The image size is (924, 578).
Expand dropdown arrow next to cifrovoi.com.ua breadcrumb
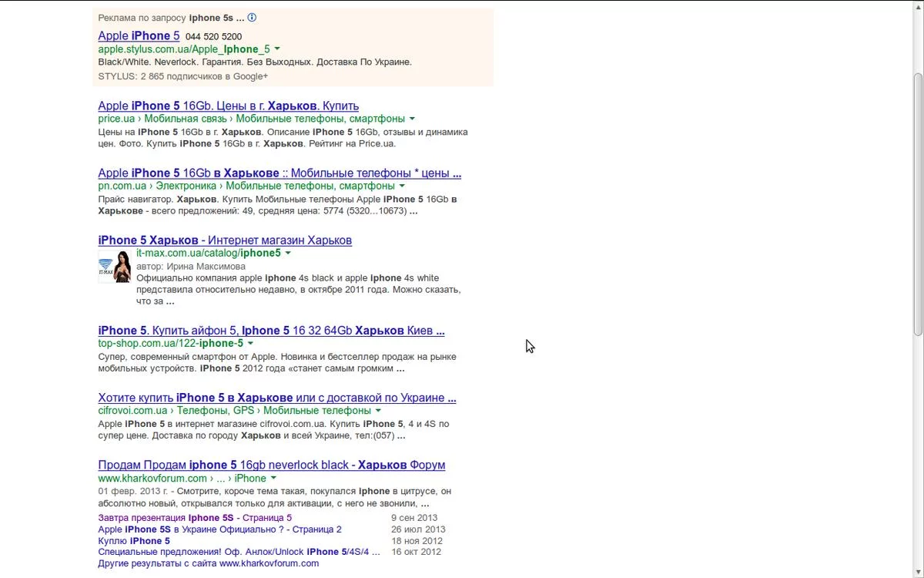(x=378, y=411)
